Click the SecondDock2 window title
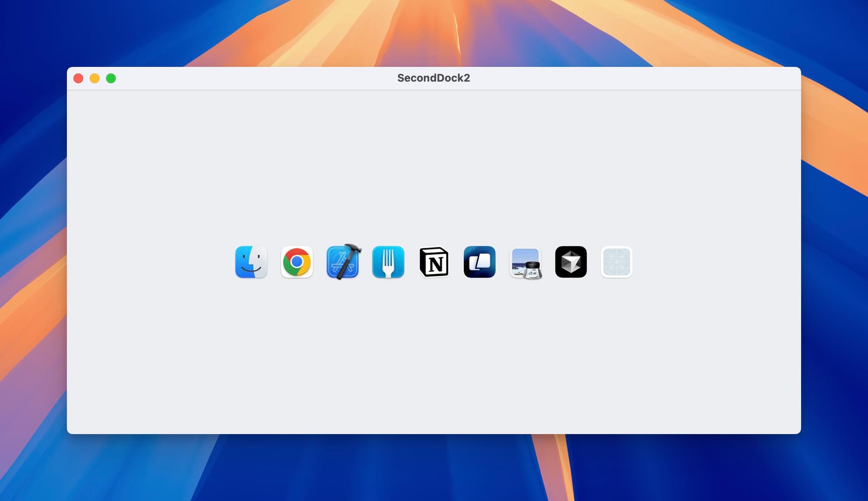 click(x=434, y=78)
